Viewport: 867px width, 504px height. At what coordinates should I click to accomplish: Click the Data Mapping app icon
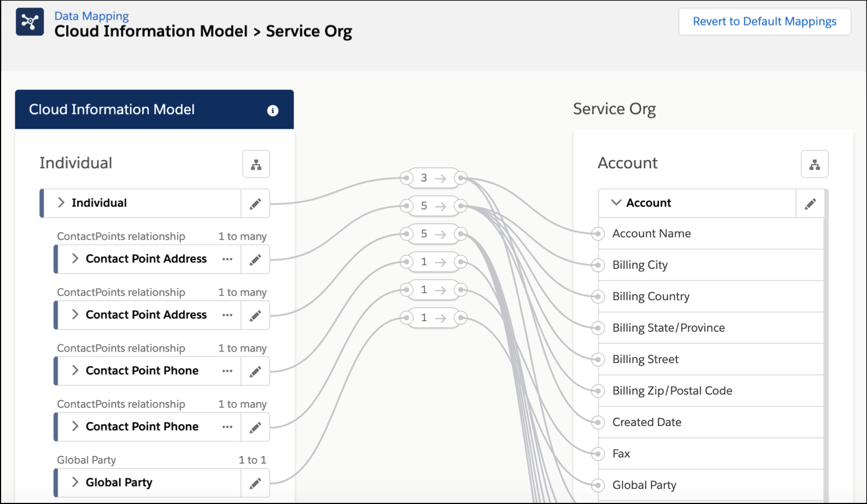click(x=30, y=22)
